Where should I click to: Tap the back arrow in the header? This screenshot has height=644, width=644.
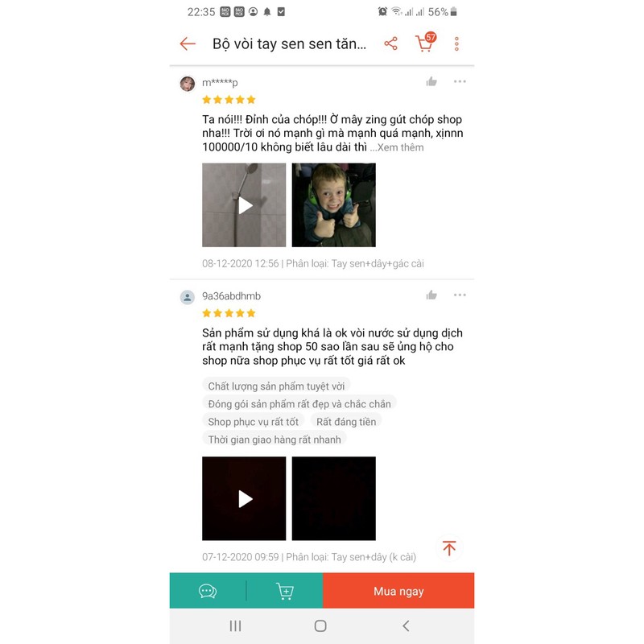pyautogui.click(x=188, y=43)
